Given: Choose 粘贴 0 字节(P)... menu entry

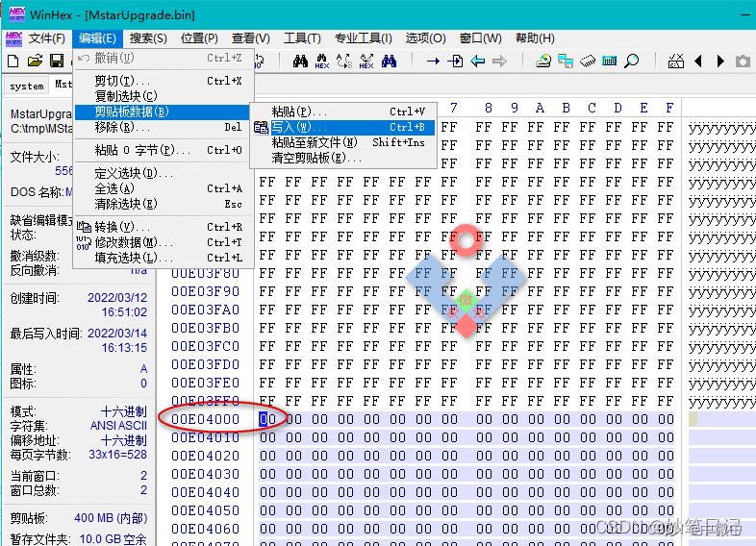Looking at the screenshot, I should point(164,150).
